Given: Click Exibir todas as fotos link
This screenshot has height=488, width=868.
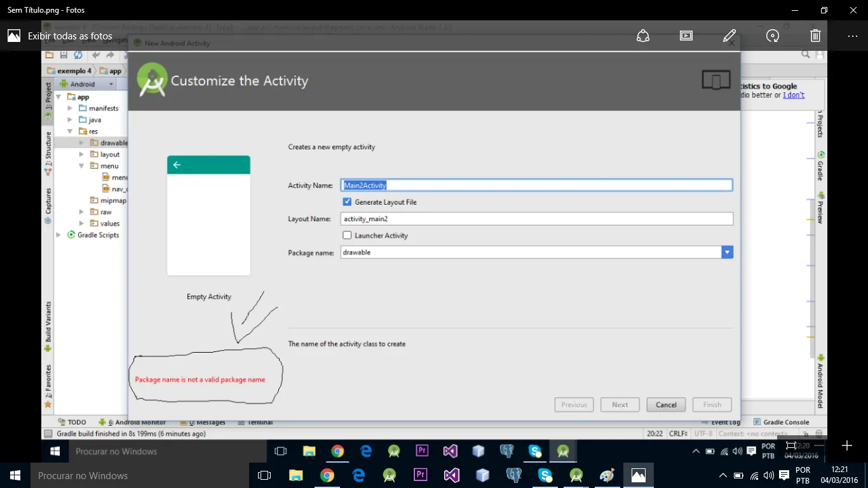Looking at the screenshot, I should click(x=70, y=36).
